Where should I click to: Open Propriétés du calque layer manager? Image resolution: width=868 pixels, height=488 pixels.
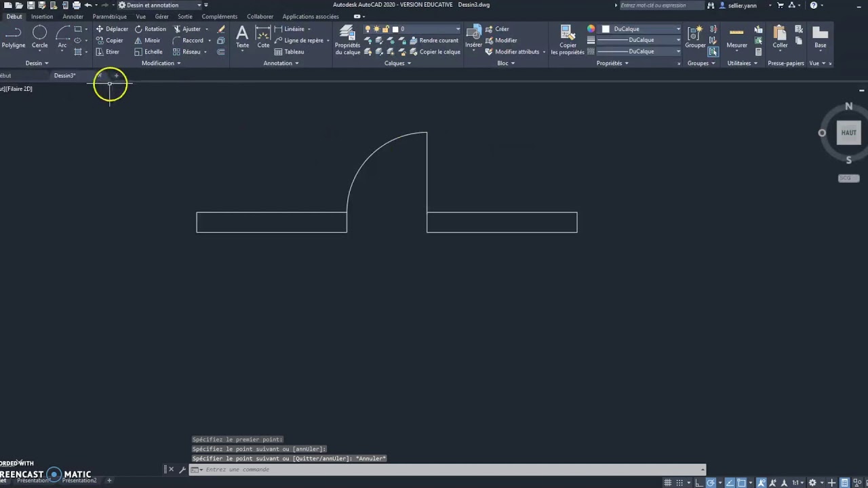tap(348, 40)
